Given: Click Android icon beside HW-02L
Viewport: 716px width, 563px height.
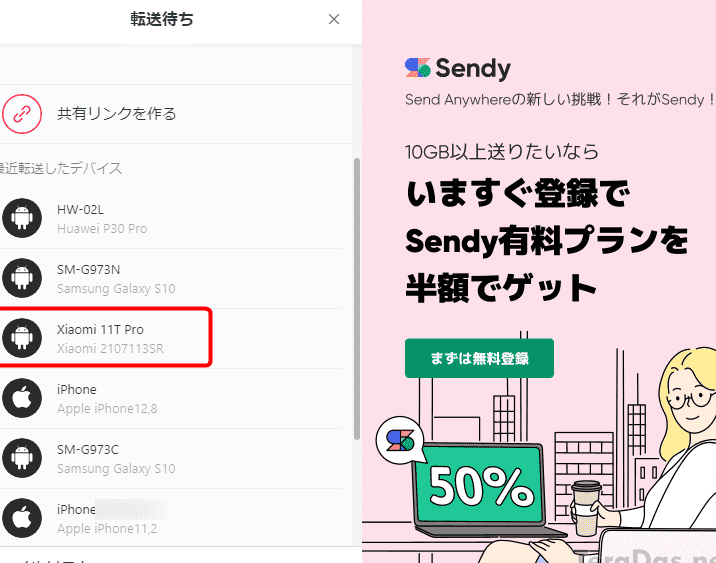Looking at the screenshot, I should click(x=21, y=218).
